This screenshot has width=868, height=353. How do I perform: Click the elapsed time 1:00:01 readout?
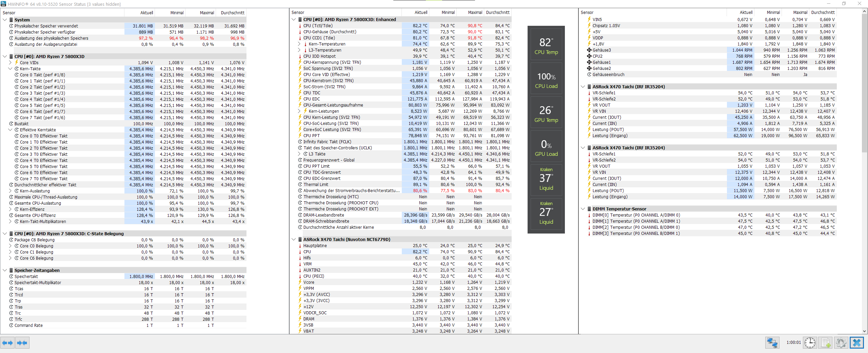tap(793, 342)
